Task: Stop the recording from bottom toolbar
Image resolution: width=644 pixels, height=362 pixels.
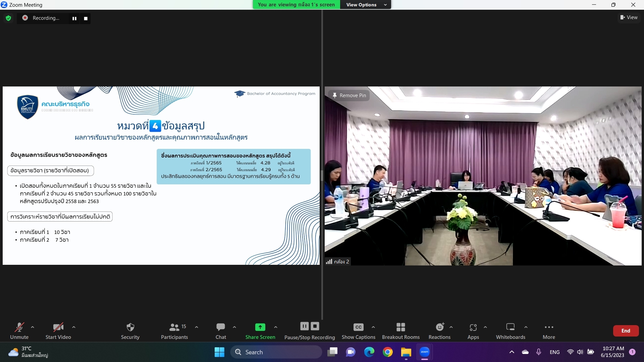Action: [x=315, y=326]
